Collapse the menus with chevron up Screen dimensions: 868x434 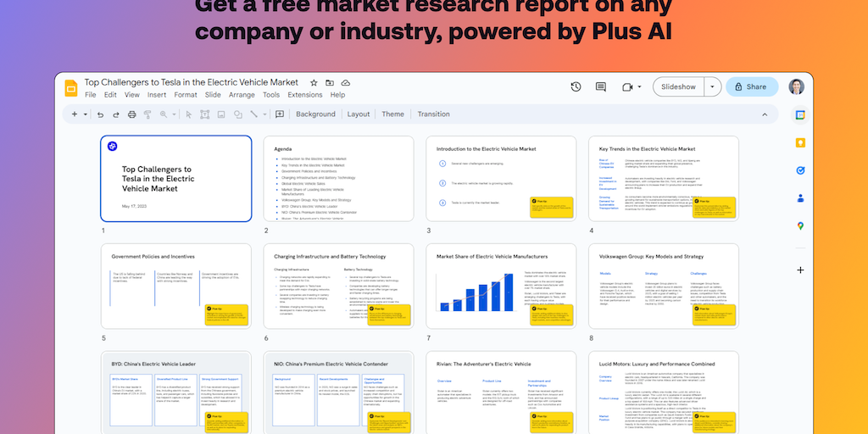click(x=765, y=114)
